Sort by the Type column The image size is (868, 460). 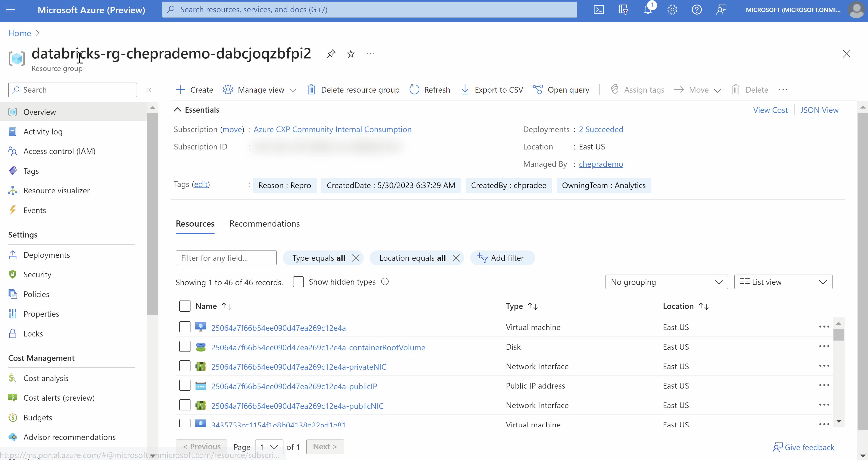pyautogui.click(x=522, y=306)
